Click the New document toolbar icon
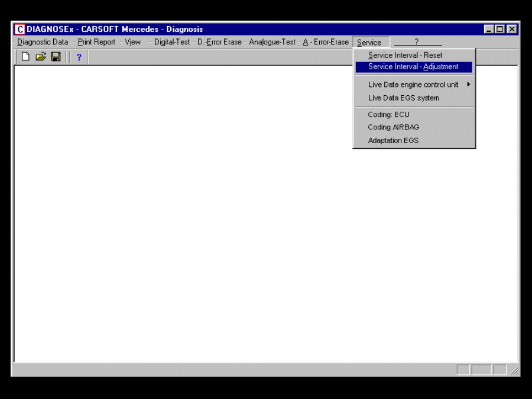 point(25,57)
